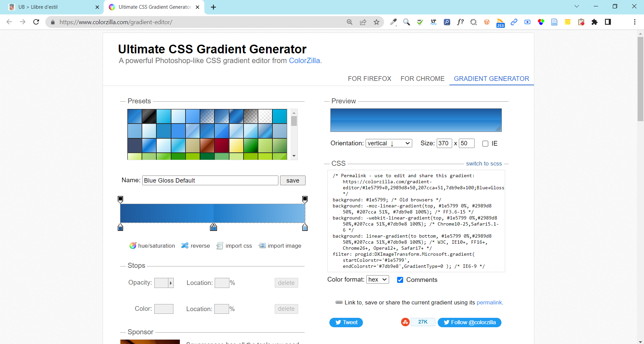Pick the dark navy preset thumbnail
The height and width of the screenshot is (344, 644).
(135, 145)
